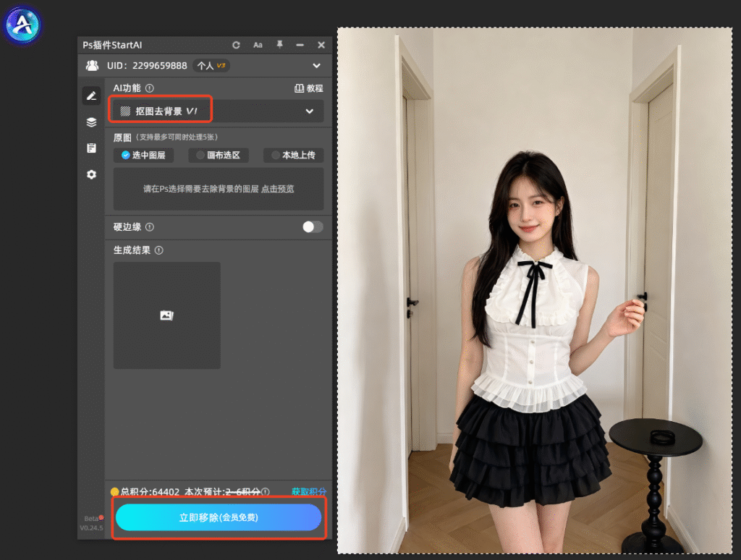Minimize the StartAI plugin panel
Viewport: 741px width, 560px height.
300,45
